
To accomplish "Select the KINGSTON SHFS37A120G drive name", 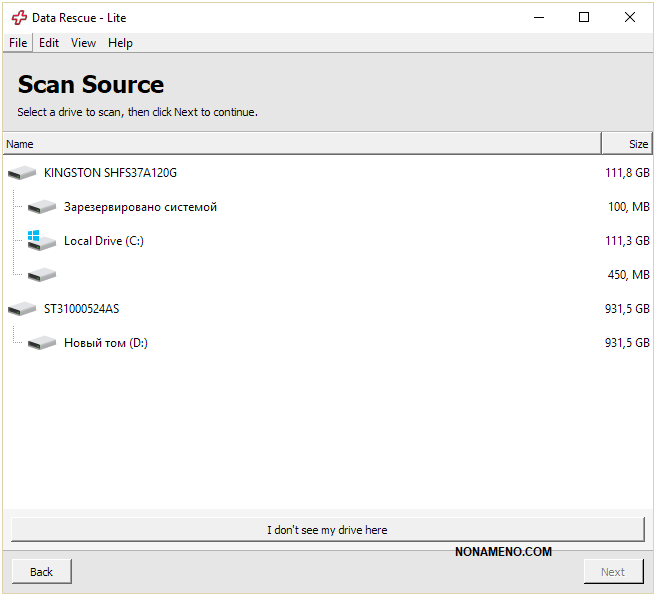I will tap(110, 173).
